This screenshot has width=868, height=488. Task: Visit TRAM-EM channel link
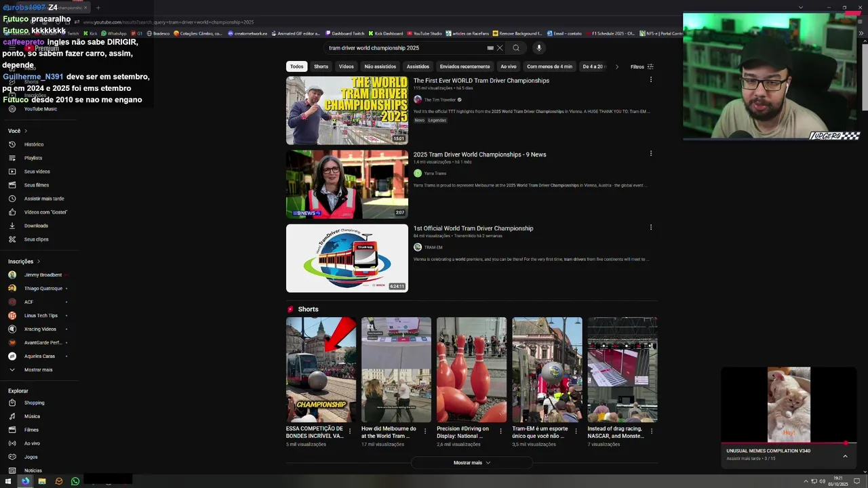coord(433,247)
